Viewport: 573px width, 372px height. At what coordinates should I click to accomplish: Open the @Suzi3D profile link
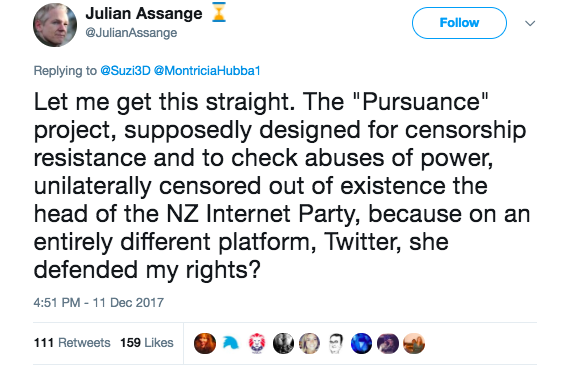125,71
